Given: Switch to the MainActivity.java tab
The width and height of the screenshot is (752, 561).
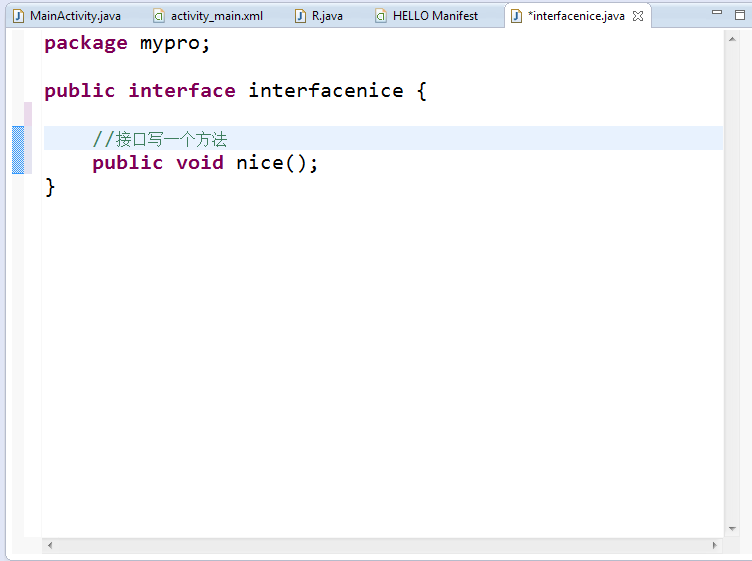Looking at the screenshot, I should click(67, 16).
